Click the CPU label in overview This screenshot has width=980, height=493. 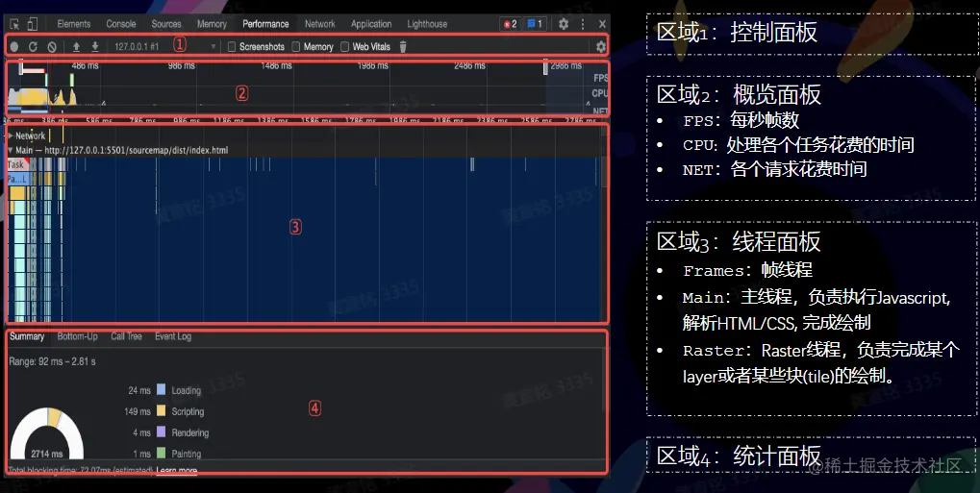tap(600, 93)
